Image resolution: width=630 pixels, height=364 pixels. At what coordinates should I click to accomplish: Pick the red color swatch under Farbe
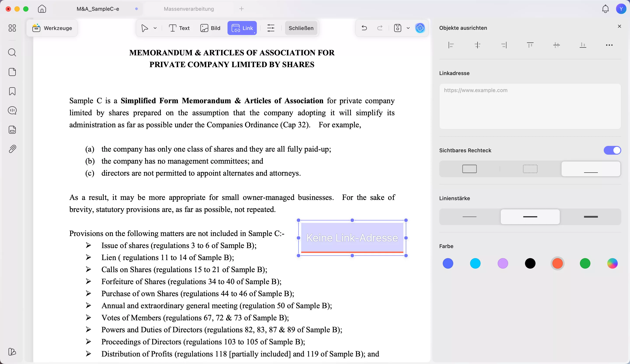[x=557, y=263]
